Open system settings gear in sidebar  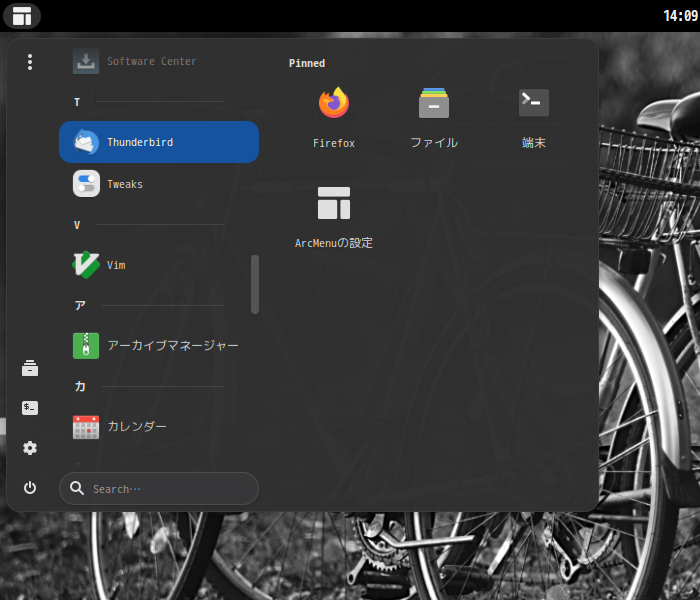tap(30, 448)
